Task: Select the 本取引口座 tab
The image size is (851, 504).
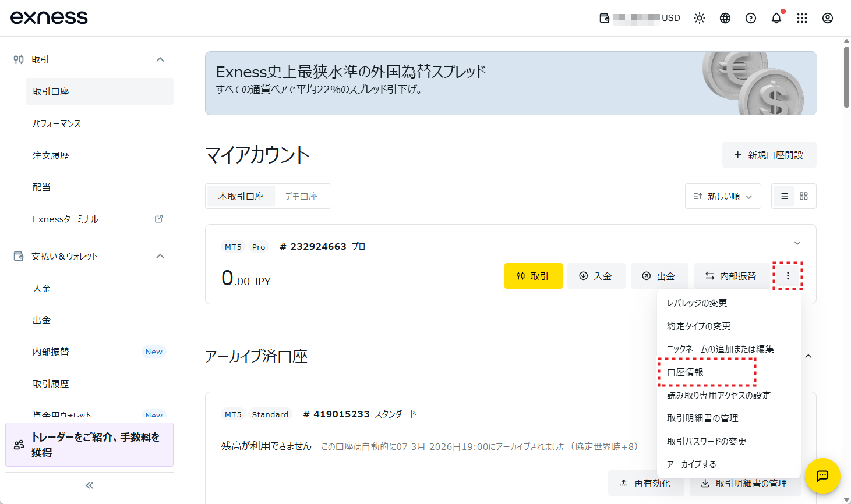Action: coord(241,196)
